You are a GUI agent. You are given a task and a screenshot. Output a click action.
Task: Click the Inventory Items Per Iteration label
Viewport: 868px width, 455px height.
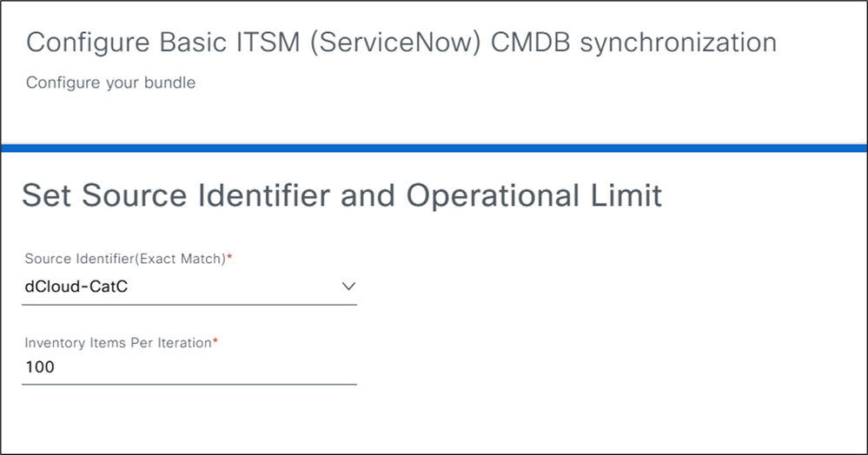tap(117, 343)
